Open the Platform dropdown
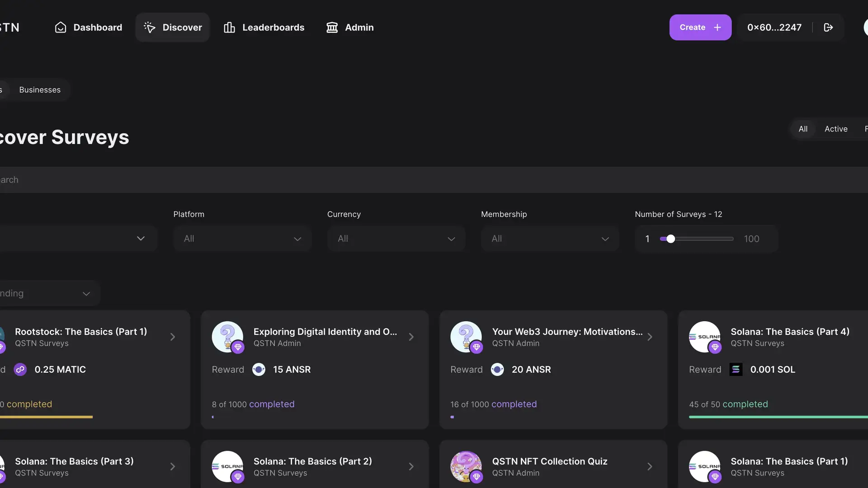This screenshot has width=868, height=488. click(x=242, y=239)
